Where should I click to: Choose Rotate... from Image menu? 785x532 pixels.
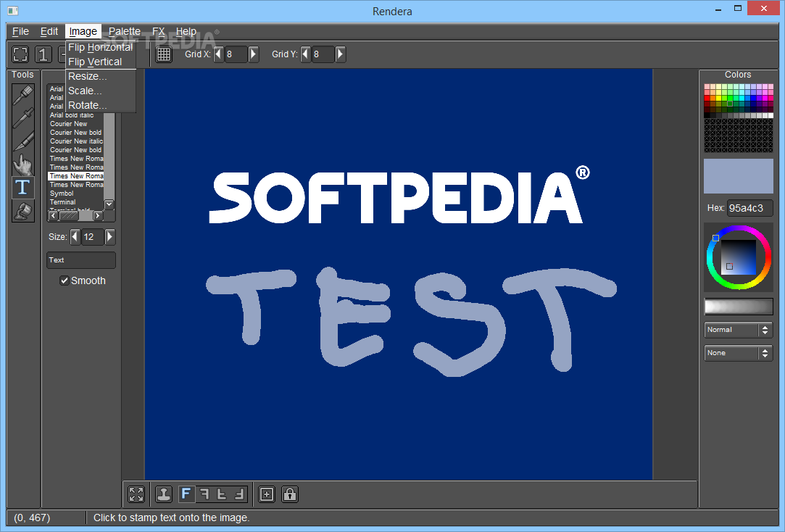pos(101,105)
